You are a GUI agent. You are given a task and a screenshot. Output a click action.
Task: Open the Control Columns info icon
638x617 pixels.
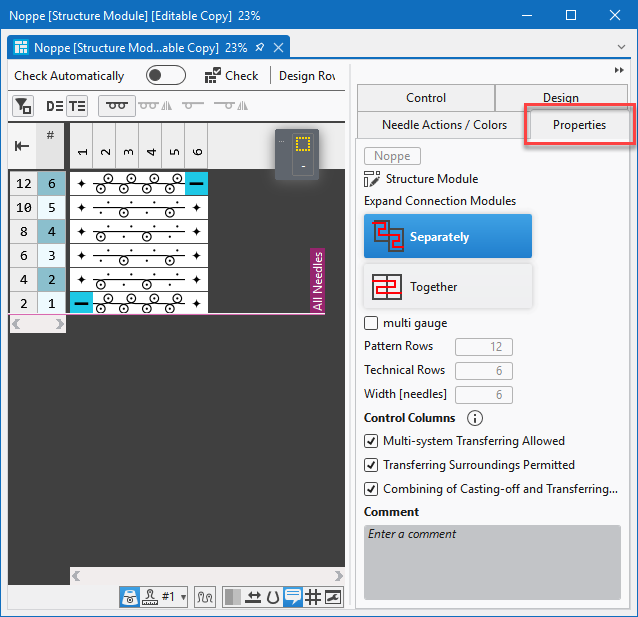[475, 418]
